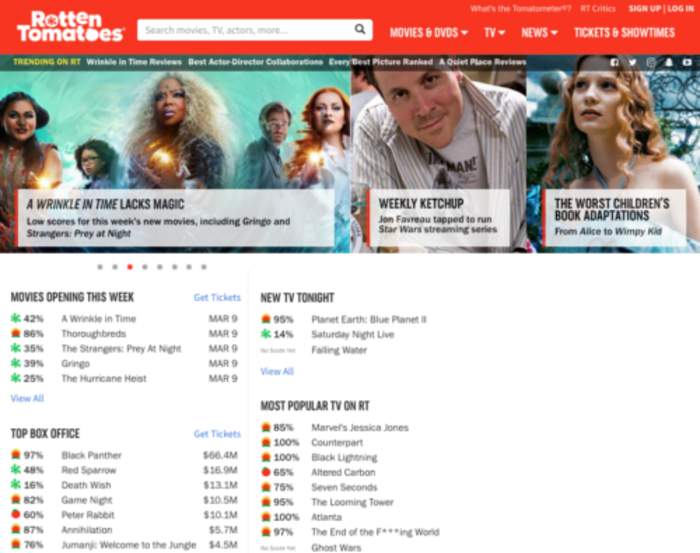The image size is (700, 553).
Task: Open Rotten Tomatoes Instagram icon
Action: 651,62
